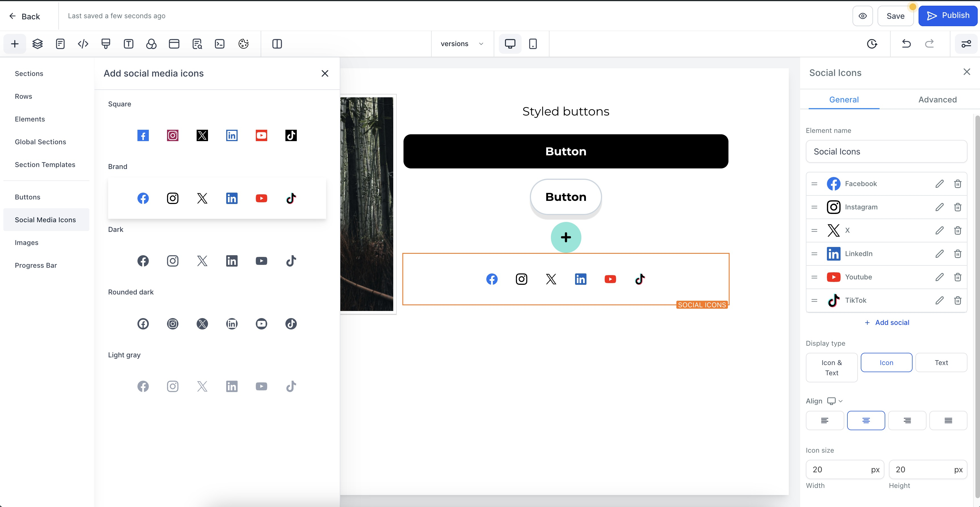The image size is (980, 507).
Task: Switch to mobile device view
Action: coord(533,44)
